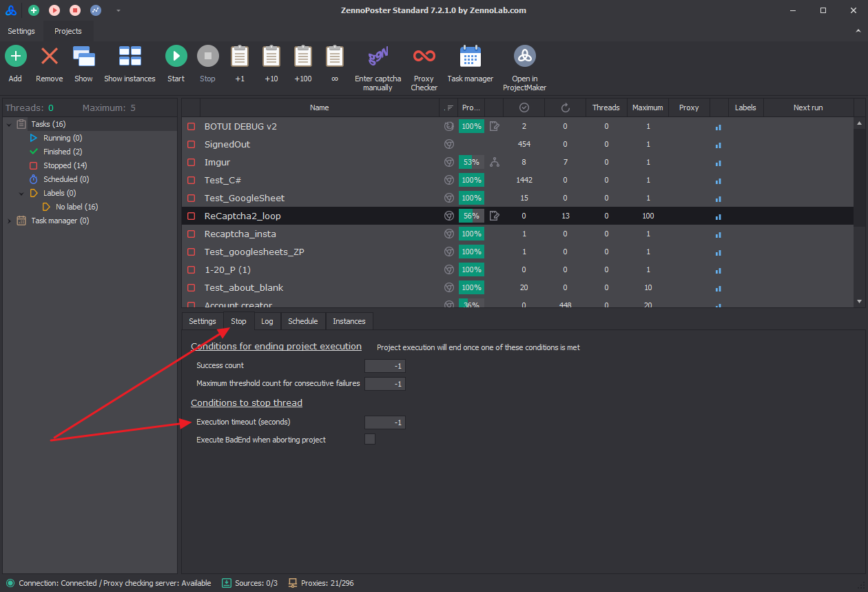The width and height of the screenshot is (868, 592).
Task: Click the Maximum column header
Action: click(648, 108)
